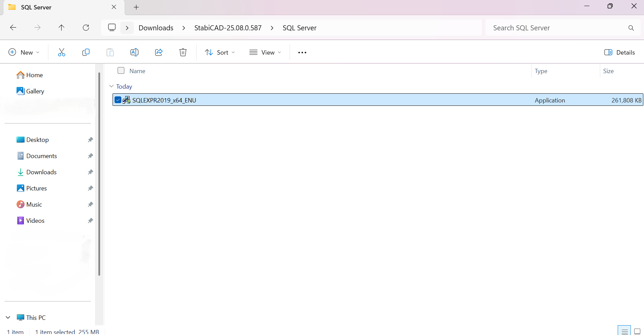Expand the chevron before Downloads in address bar
This screenshot has height=335, width=644.
[x=127, y=28]
